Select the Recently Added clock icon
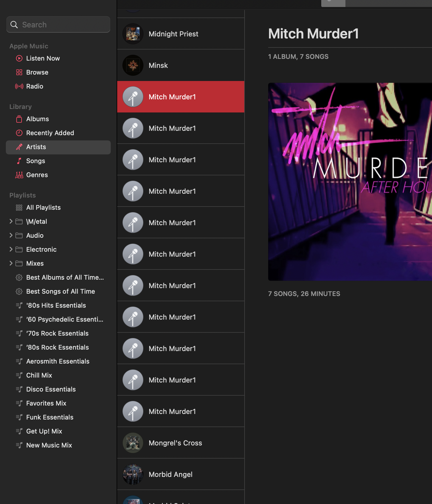This screenshot has height=504, width=432. click(19, 133)
